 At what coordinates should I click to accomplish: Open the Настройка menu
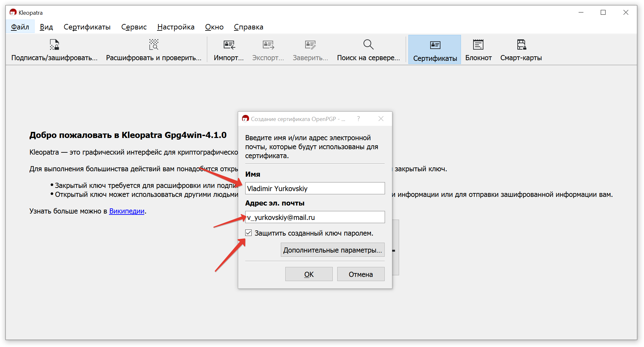coord(176,27)
